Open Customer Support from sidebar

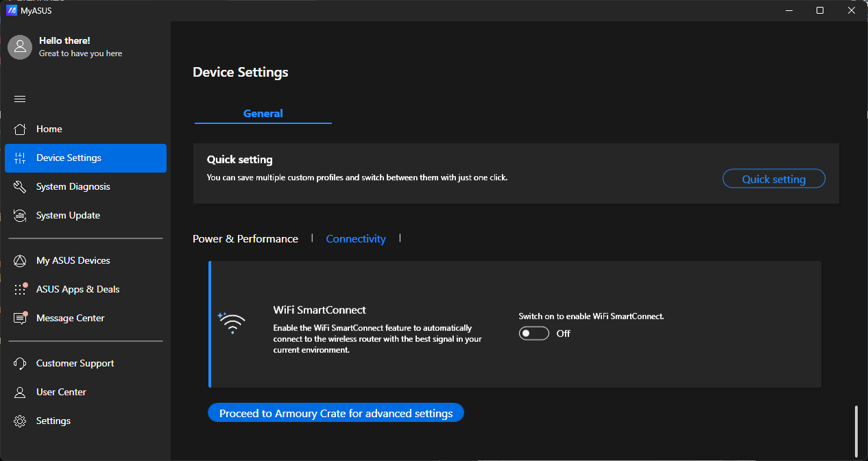point(86,363)
